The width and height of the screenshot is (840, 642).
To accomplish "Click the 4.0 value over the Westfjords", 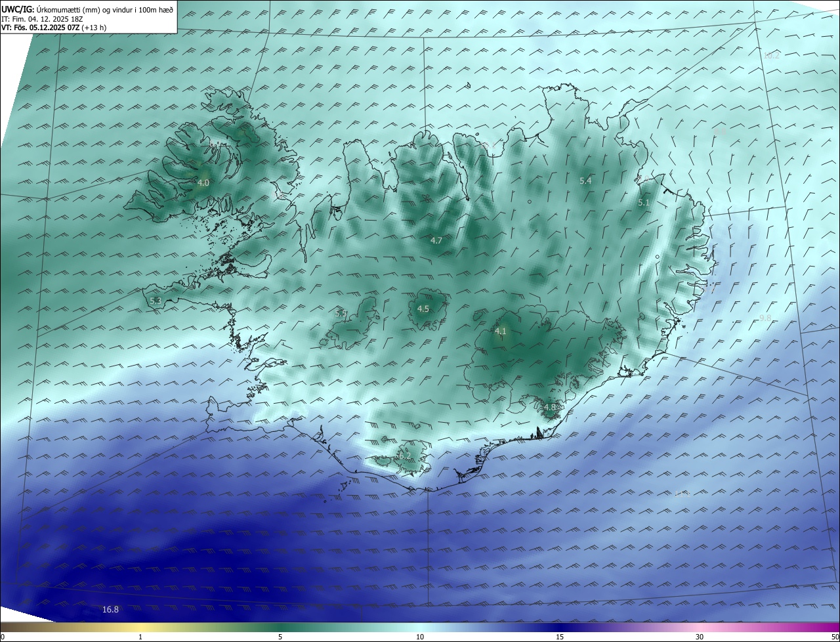I will [x=203, y=183].
